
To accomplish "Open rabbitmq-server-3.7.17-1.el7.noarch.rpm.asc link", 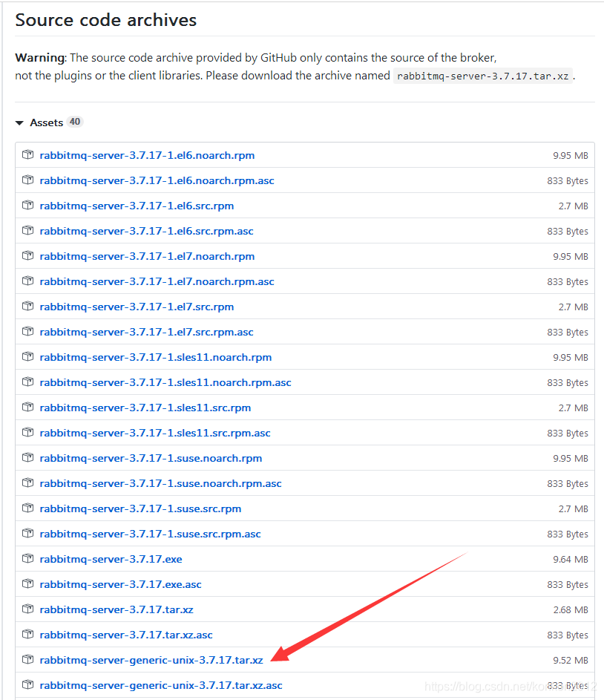I will point(157,281).
